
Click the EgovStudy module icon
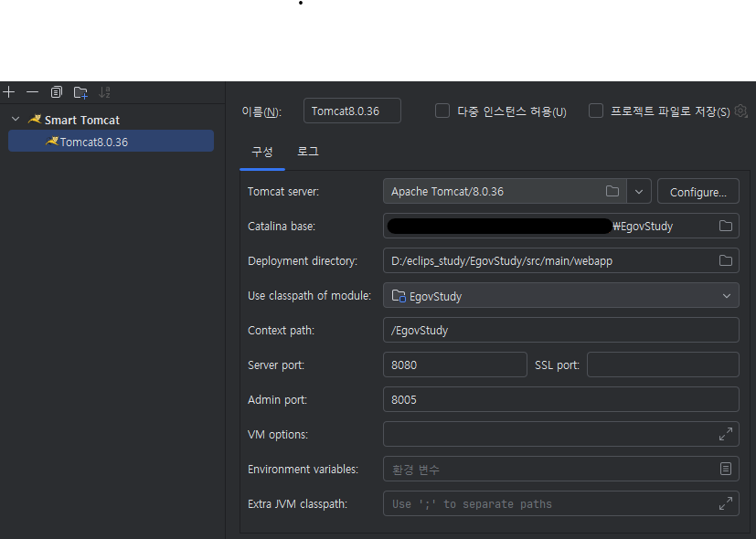(x=399, y=296)
